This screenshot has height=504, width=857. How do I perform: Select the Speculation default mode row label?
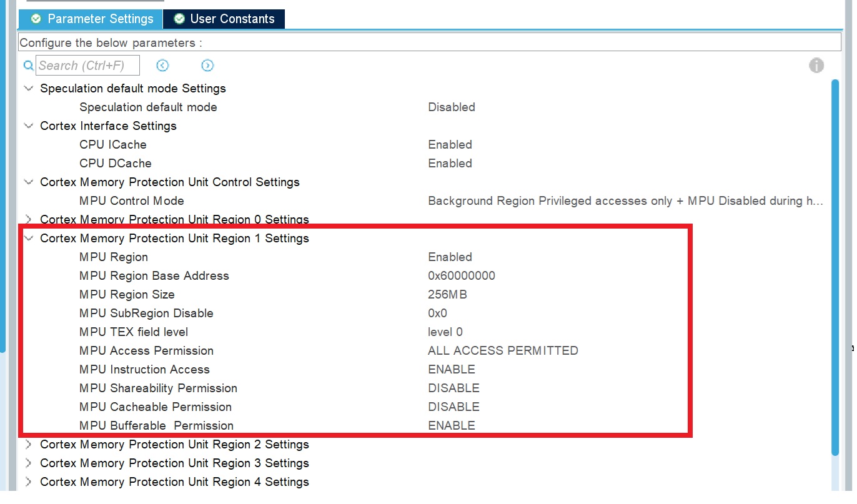pos(148,107)
